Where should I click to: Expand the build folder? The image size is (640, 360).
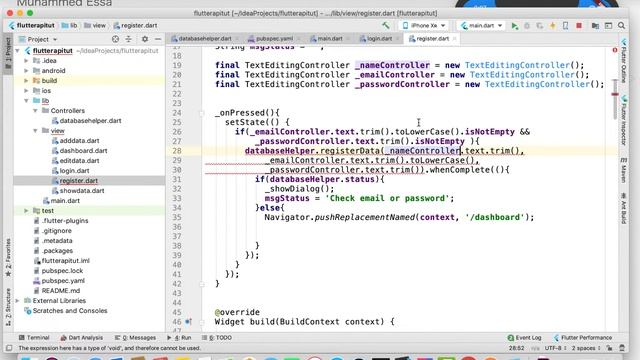tap(27, 80)
